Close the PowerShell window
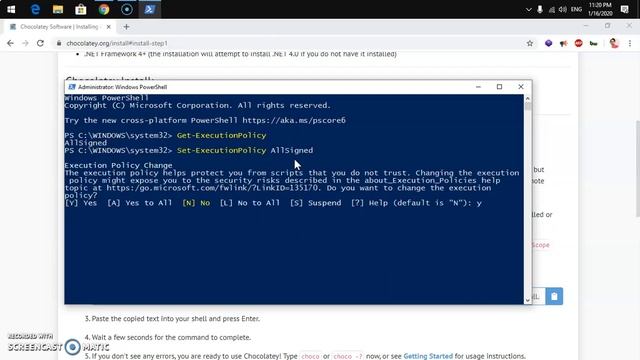640x360 pixels. (521, 87)
